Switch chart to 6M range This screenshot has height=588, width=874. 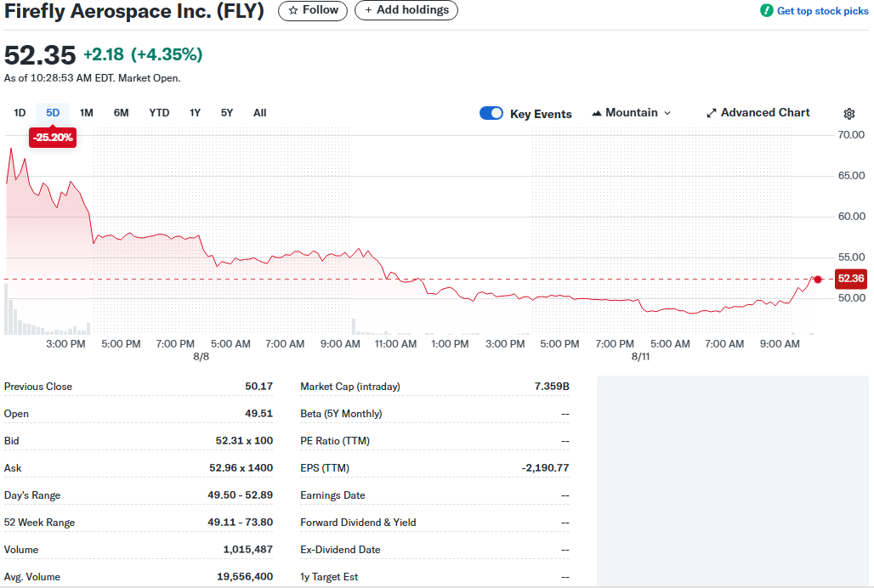coord(121,113)
